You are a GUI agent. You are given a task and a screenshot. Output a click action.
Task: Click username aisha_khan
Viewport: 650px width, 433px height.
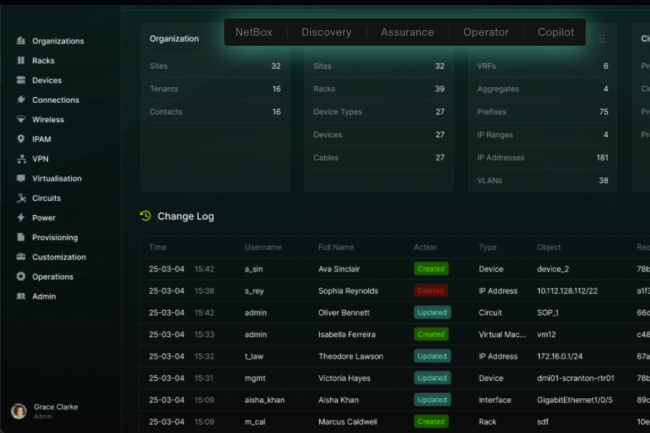tap(264, 400)
